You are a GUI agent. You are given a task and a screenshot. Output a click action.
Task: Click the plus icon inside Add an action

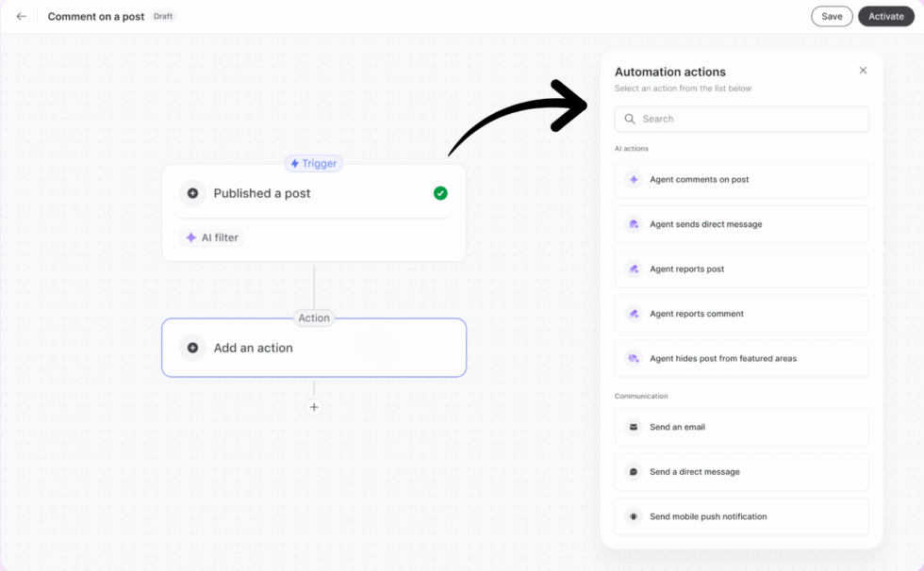point(192,348)
